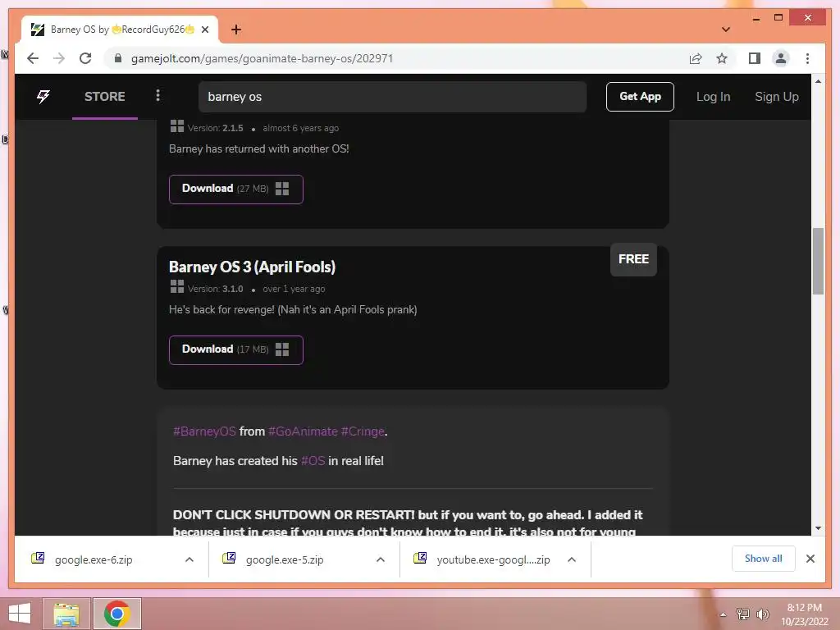
Task: Click the site security padlock icon
Action: (x=118, y=58)
